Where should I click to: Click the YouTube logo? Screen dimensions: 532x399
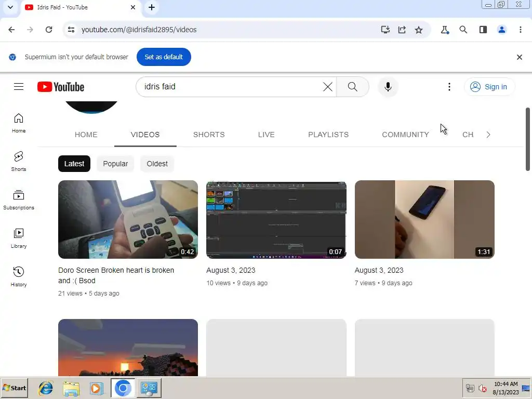(61, 87)
